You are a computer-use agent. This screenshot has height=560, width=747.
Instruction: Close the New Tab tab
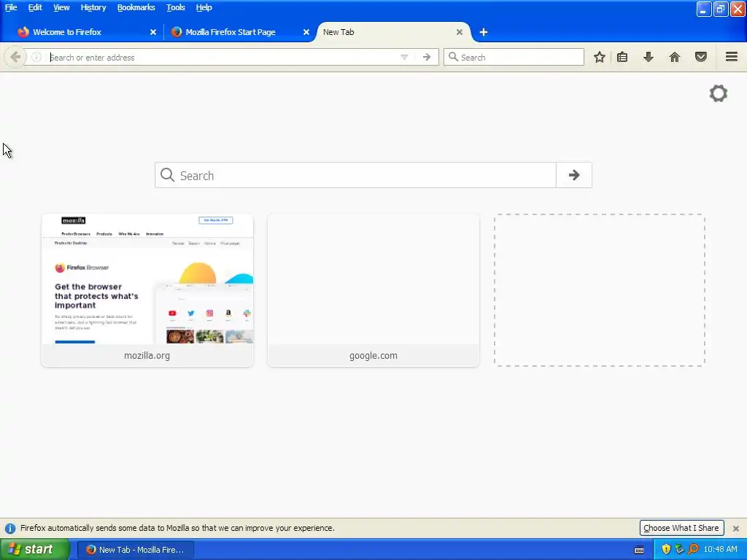coord(460,32)
